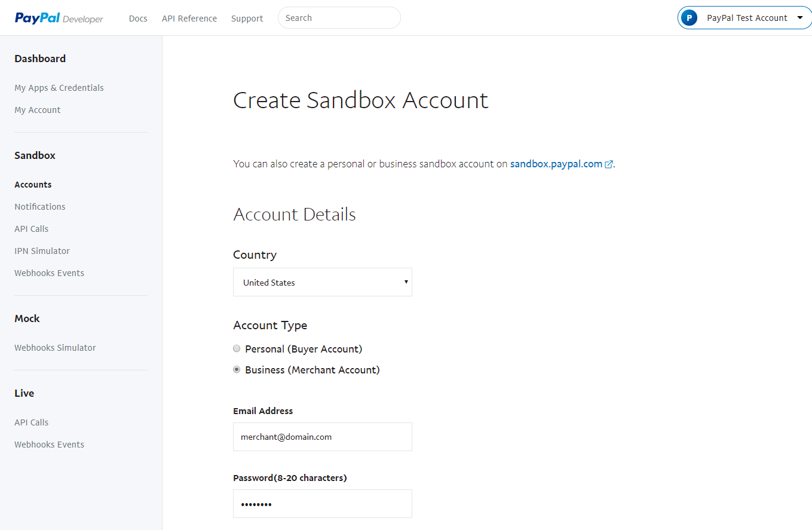Click the Mock section heading
The width and height of the screenshot is (812, 530).
coord(27,318)
